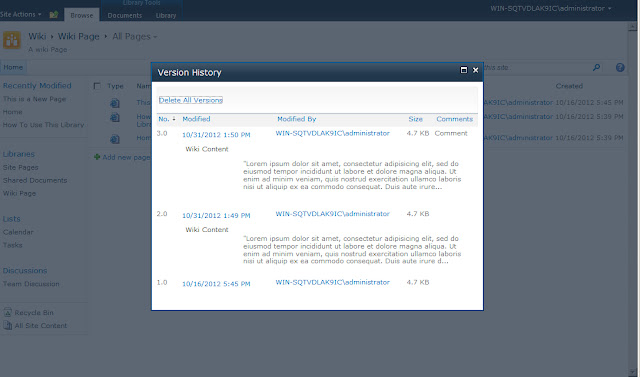Viewport: 640px width, 377px height.
Task: Maximize the Version History dialog
Action: pyautogui.click(x=464, y=70)
